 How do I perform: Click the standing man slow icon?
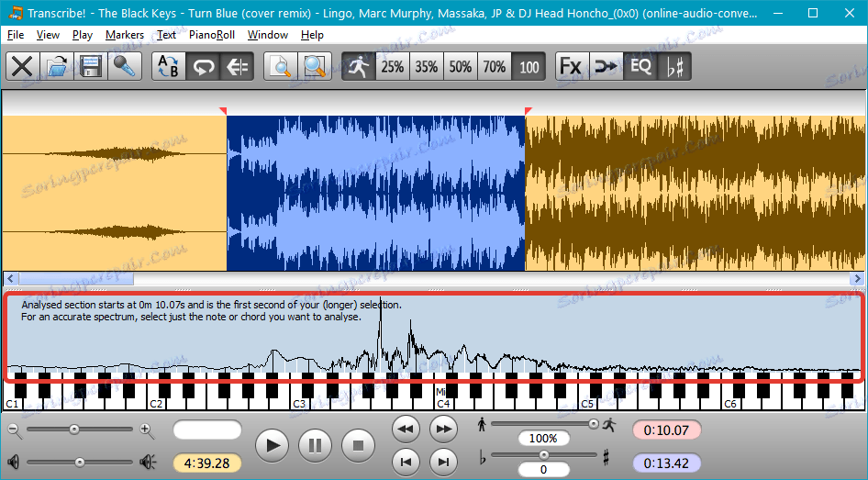(482, 425)
